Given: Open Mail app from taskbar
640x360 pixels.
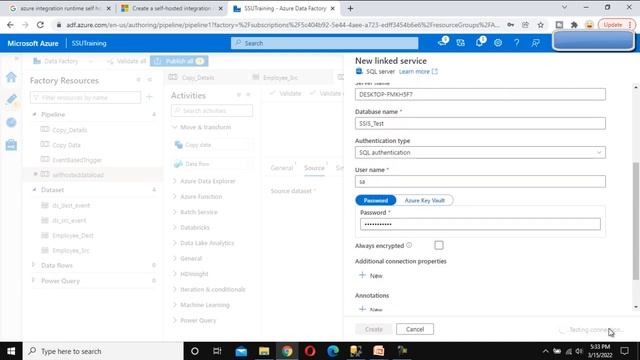Looking at the screenshot, I should pyautogui.click(x=241, y=351).
